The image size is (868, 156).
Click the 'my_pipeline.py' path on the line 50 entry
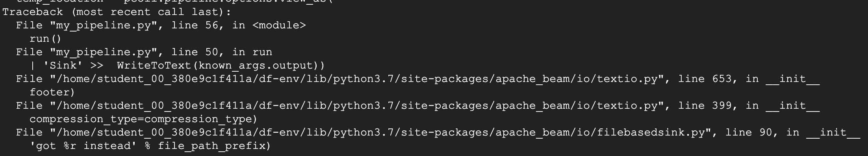104,52
